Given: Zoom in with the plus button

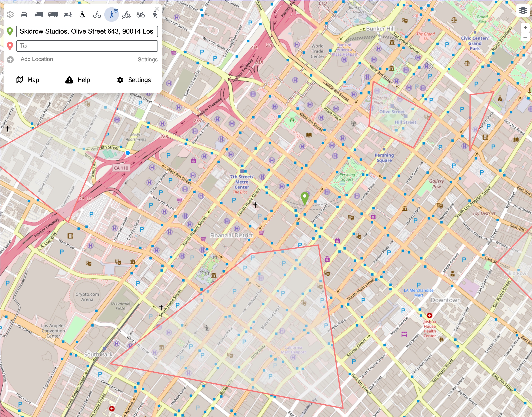Looking at the screenshot, I should coord(525,28).
